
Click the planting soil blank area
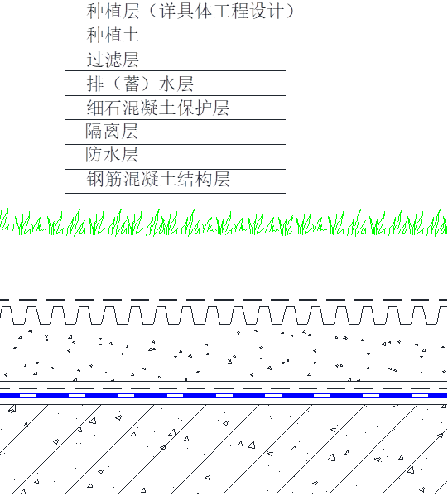coord(224,266)
